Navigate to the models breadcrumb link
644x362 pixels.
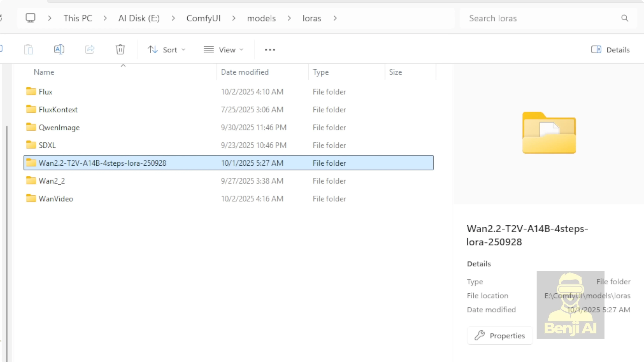point(261,18)
